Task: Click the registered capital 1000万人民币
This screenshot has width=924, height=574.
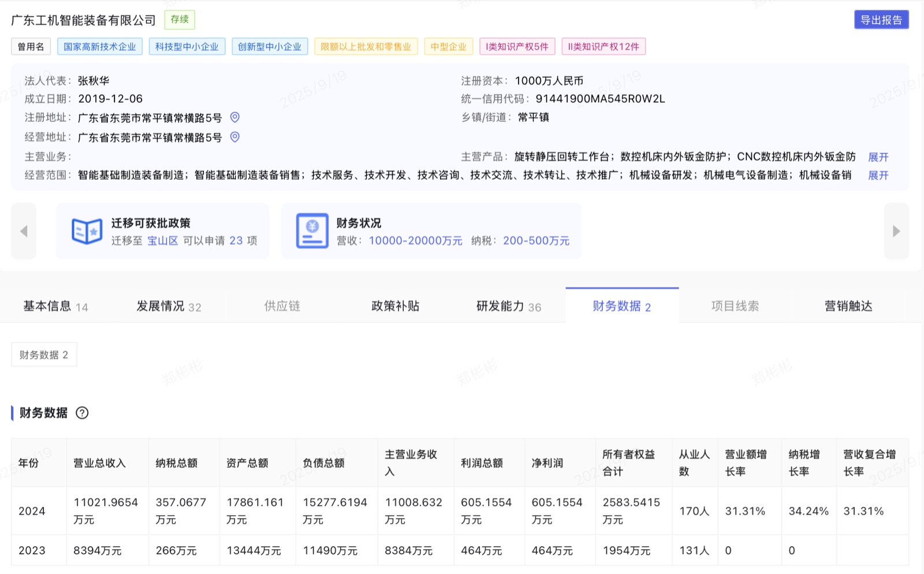Action: pos(549,81)
